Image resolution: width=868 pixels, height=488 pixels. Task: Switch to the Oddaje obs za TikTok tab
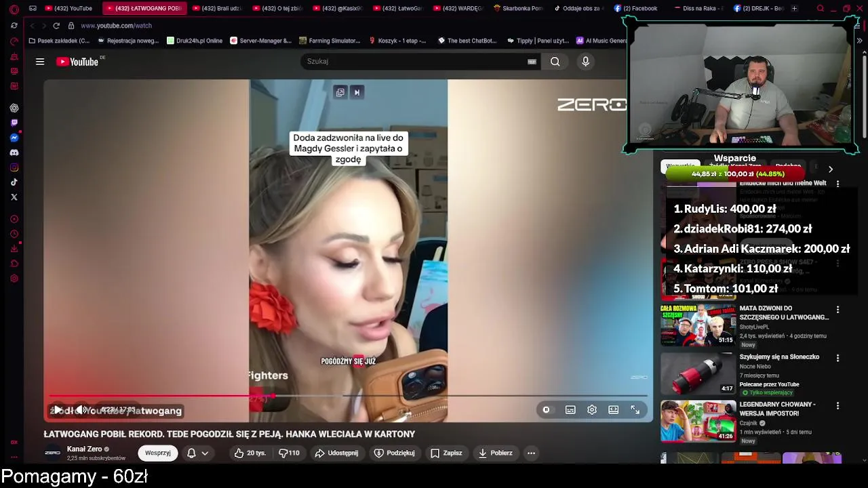tap(578, 9)
